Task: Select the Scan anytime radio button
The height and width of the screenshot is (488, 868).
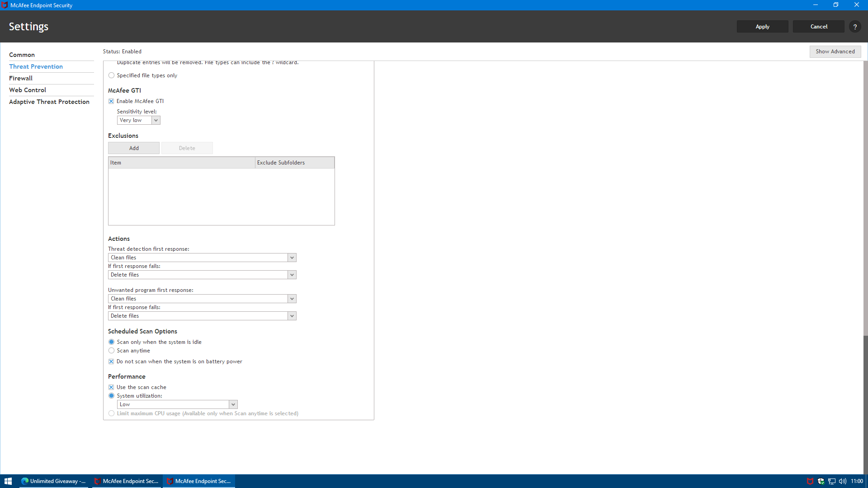Action: (111, 351)
